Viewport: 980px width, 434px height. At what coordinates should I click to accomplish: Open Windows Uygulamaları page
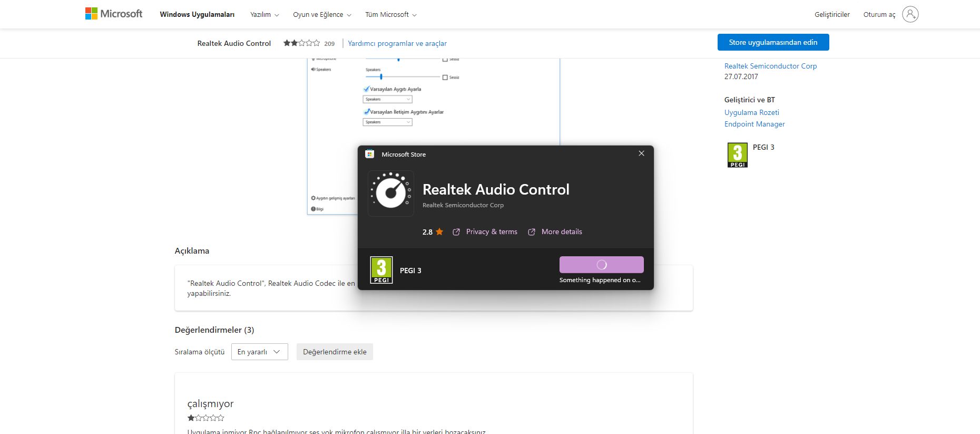click(197, 15)
